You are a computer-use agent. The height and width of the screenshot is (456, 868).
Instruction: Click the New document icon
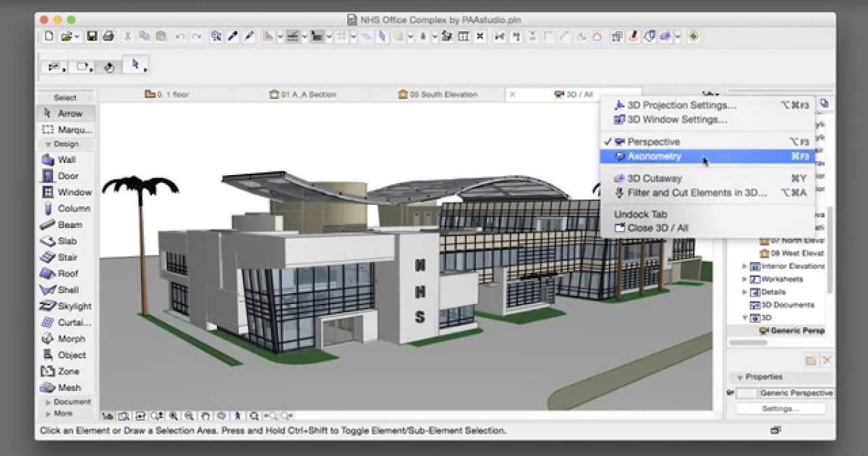pyautogui.click(x=49, y=36)
